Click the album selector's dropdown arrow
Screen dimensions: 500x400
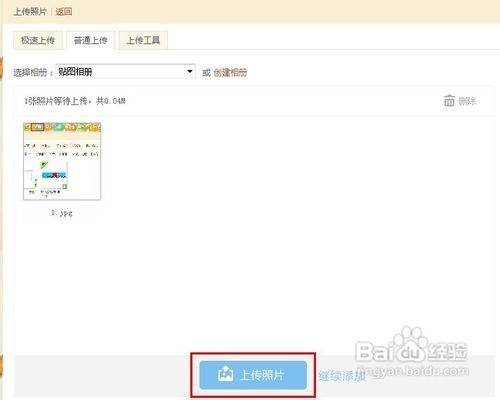(190, 71)
